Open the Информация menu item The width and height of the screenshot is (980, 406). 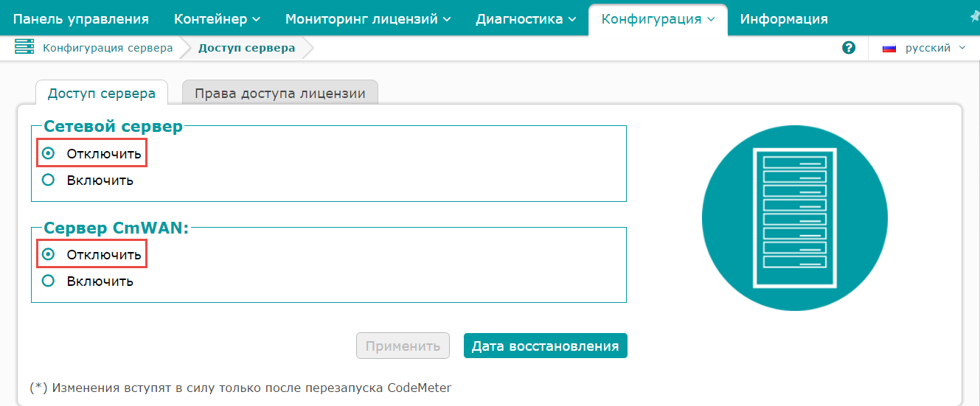point(784,19)
